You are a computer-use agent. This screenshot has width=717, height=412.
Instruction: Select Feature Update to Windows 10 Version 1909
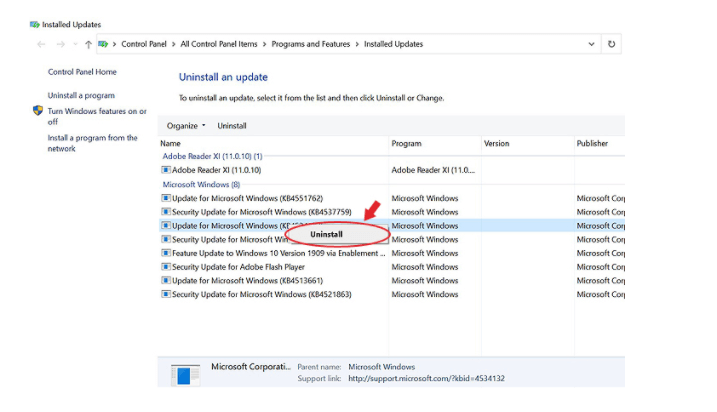coord(278,253)
